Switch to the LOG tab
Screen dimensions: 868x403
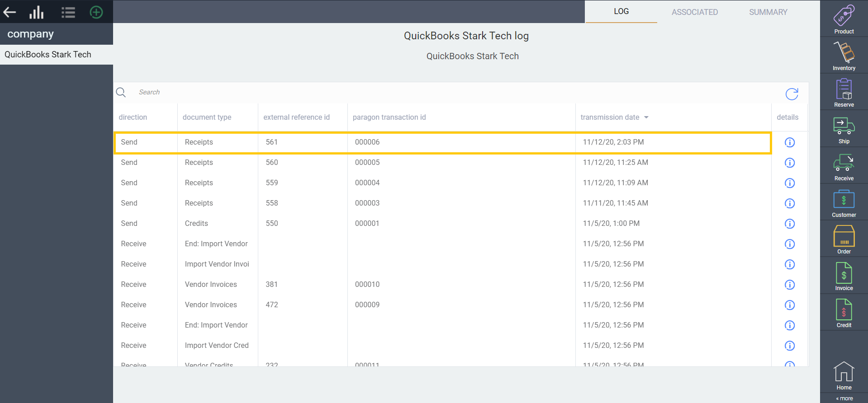coord(621,12)
